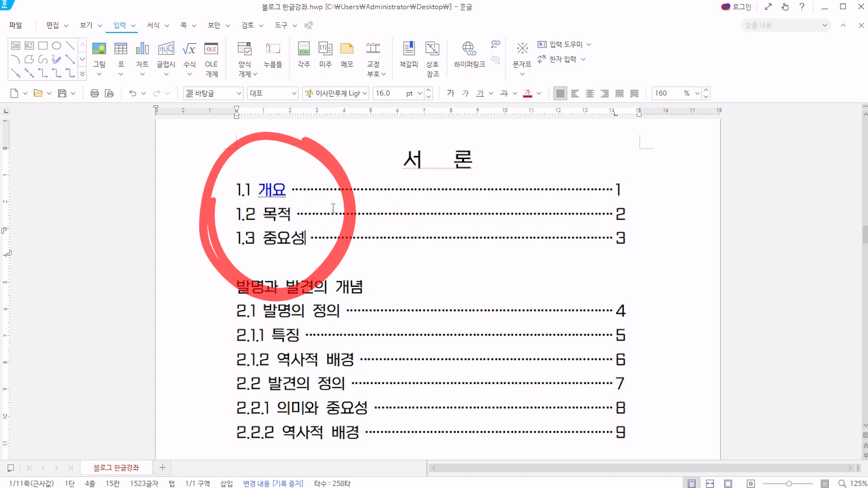
Task: Expand the 바탕글 style dropdown
Action: pyautogui.click(x=239, y=93)
